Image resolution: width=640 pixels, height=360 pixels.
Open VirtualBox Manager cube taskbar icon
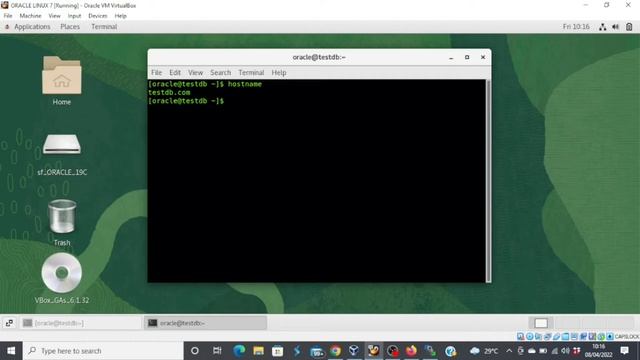[354, 351]
